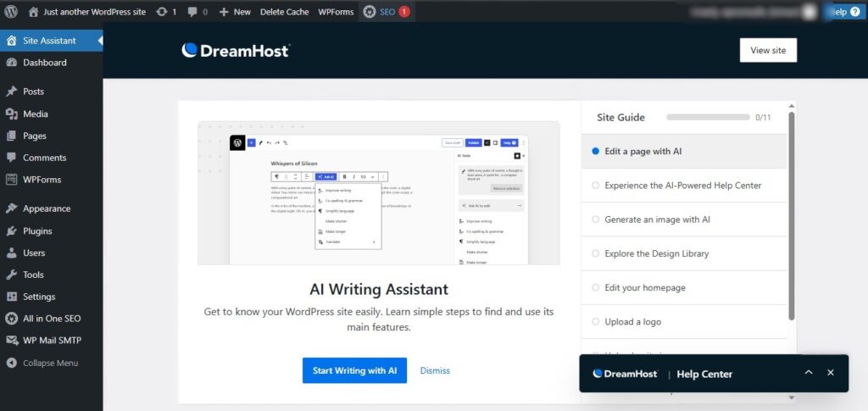This screenshot has width=868, height=411.
Task: Click the Comments icon in sidebar
Action: [11, 158]
